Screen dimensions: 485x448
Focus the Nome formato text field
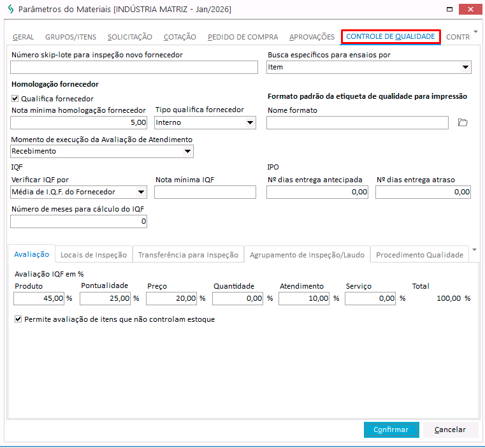358,122
